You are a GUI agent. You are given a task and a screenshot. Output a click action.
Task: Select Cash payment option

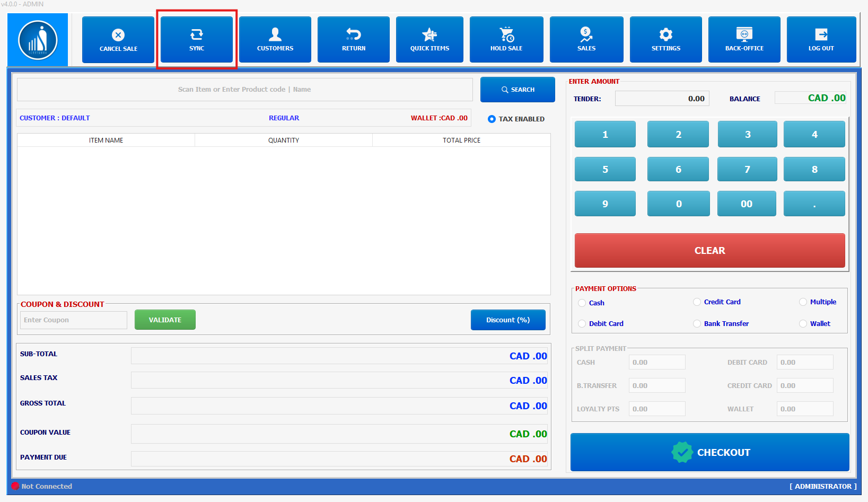tap(582, 303)
